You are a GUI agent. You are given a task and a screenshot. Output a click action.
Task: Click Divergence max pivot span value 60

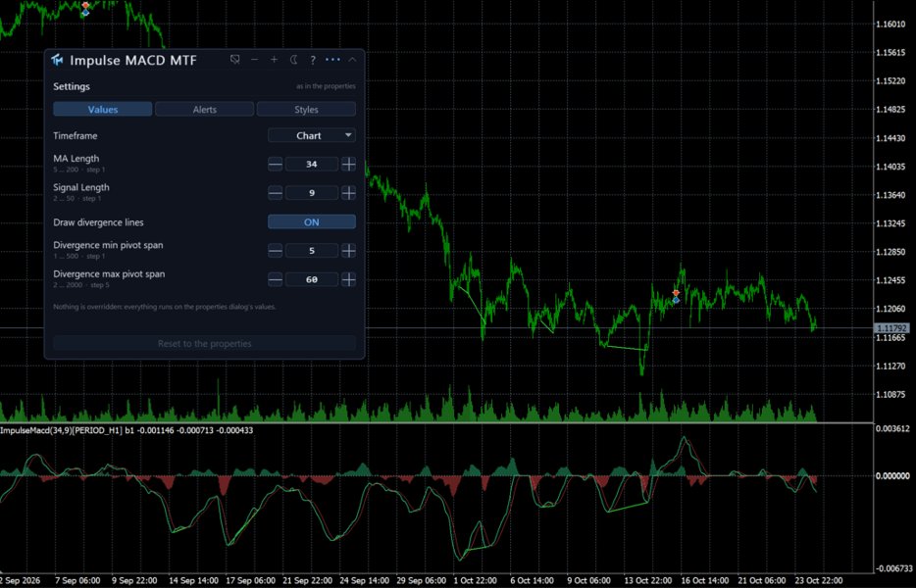point(312,279)
